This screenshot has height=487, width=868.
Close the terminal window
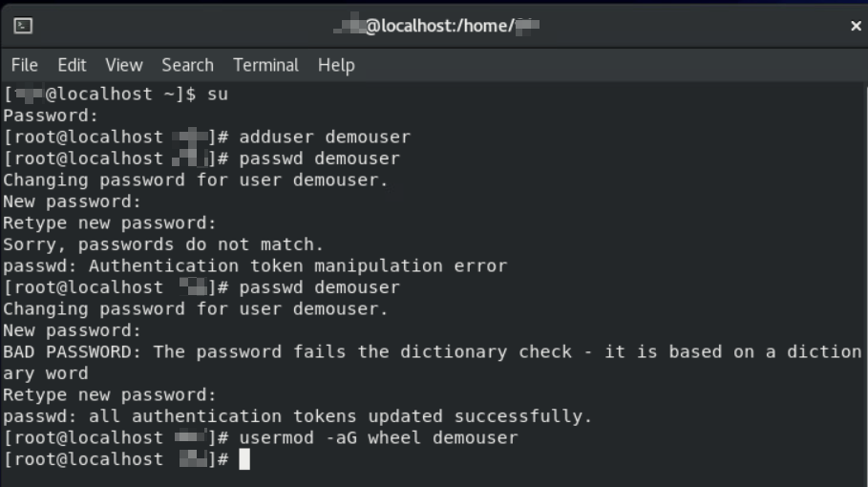(x=855, y=27)
